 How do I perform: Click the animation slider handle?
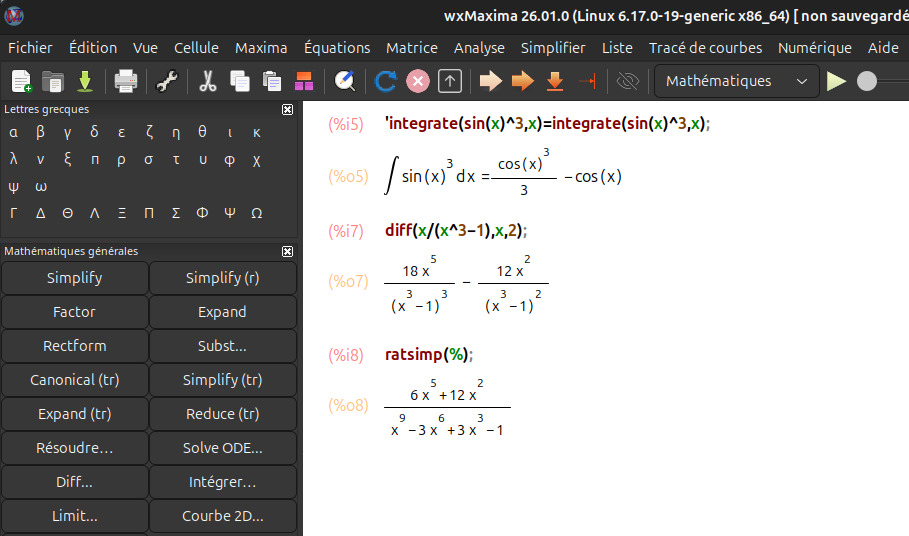(x=867, y=81)
